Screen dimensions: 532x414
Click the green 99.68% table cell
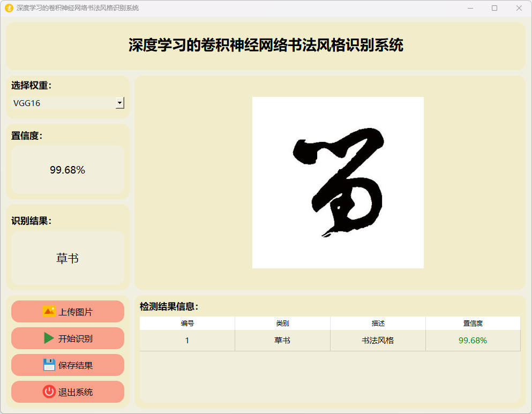(473, 341)
